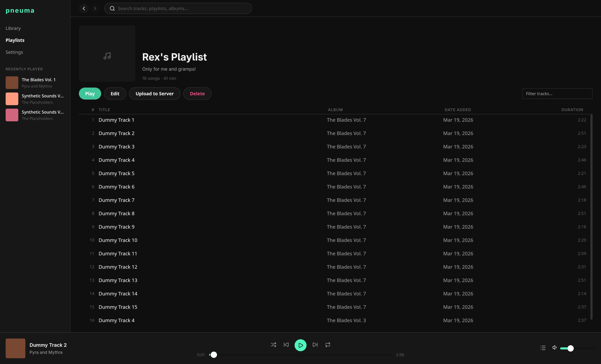Screen dimensions: 601x364
Task: Click the search magnifier icon
Action: [x=112, y=8]
